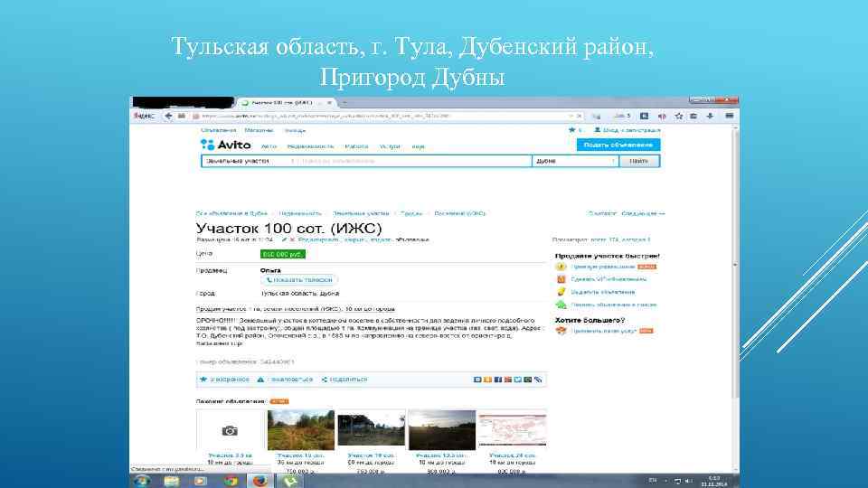Screen dimensions: 868x488
Task: Open media player from the taskbar
Action: click(x=201, y=480)
